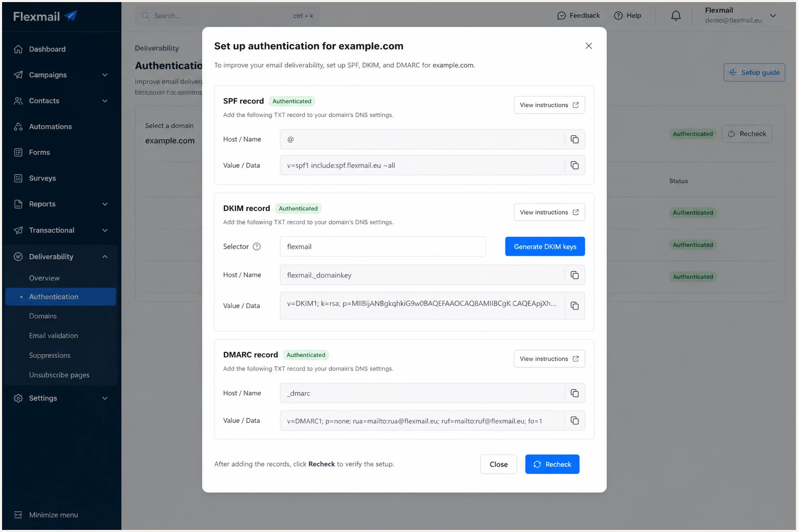
Task: Click the blue Recheck button
Action: tap(552, 464)
